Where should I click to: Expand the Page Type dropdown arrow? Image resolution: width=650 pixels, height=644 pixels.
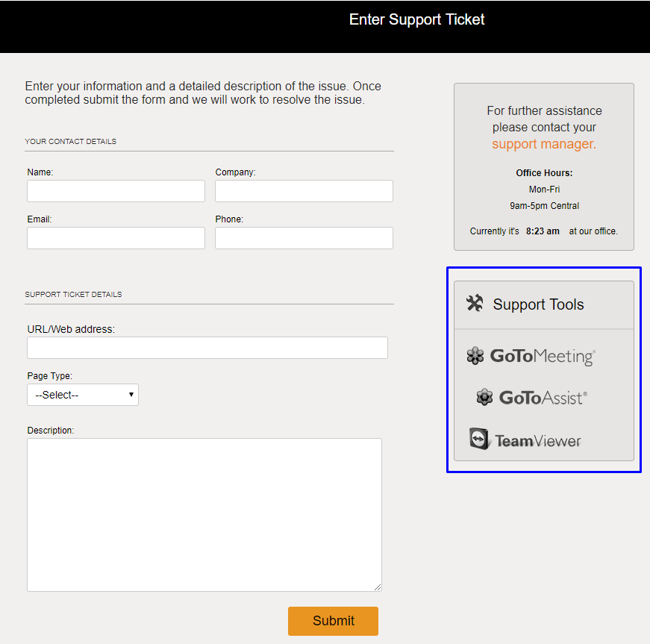point(131,395)
